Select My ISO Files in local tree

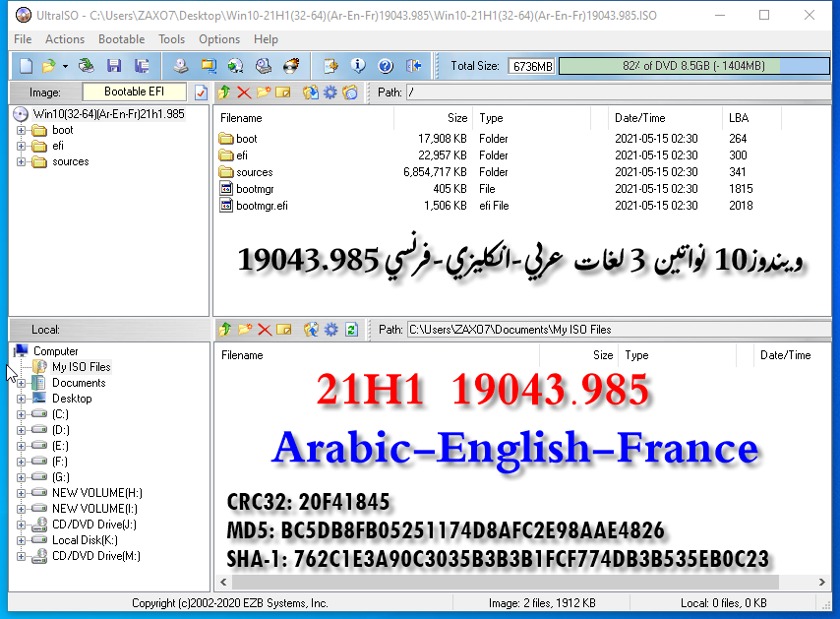(x=81, y=366)
